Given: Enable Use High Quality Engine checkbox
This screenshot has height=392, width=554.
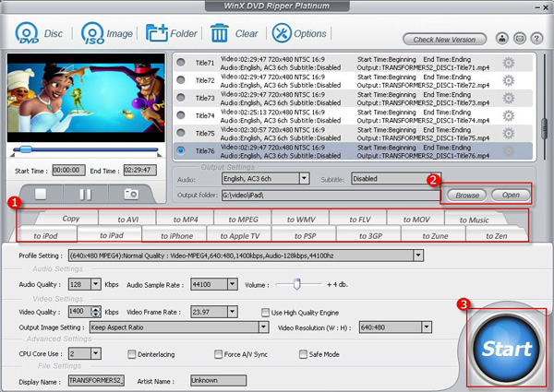Looking at the screenshot, I should click(265, 313).
